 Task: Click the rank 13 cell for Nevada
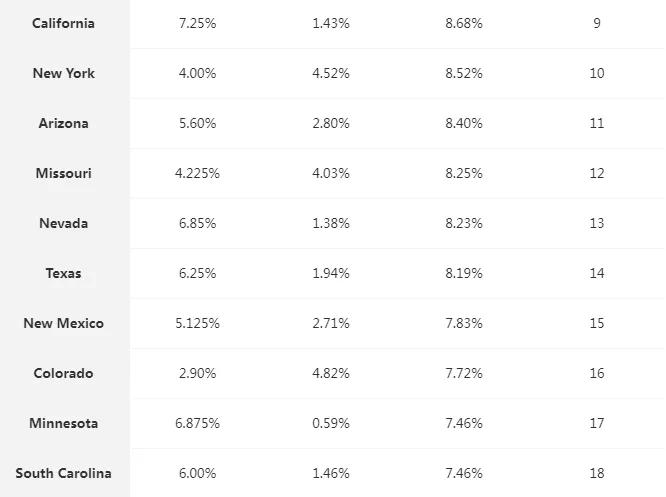coord(597,223)
